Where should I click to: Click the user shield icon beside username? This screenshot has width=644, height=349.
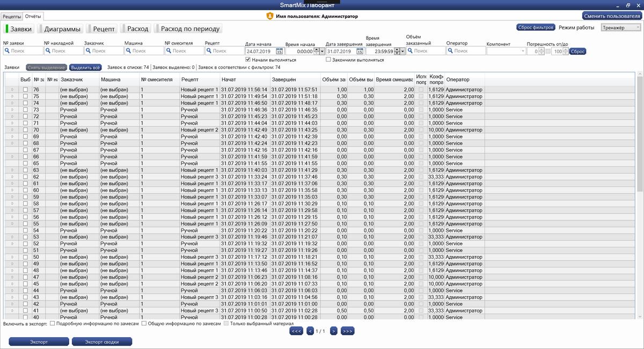(269, 16)
